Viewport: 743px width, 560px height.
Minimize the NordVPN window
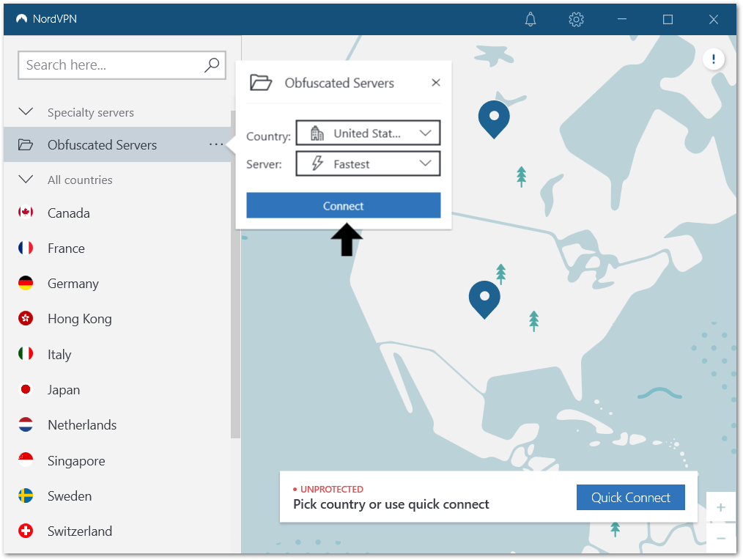(x=621, y=20)
